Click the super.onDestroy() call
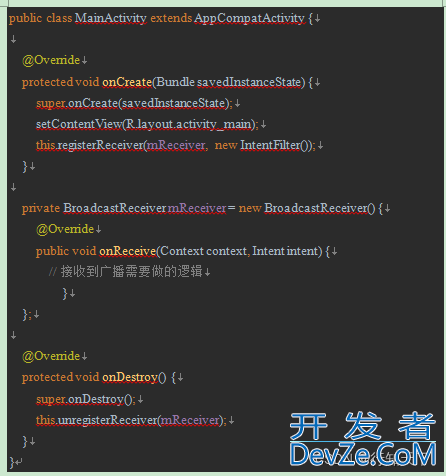Screen dimensions: 446x476 coord(86,399)
